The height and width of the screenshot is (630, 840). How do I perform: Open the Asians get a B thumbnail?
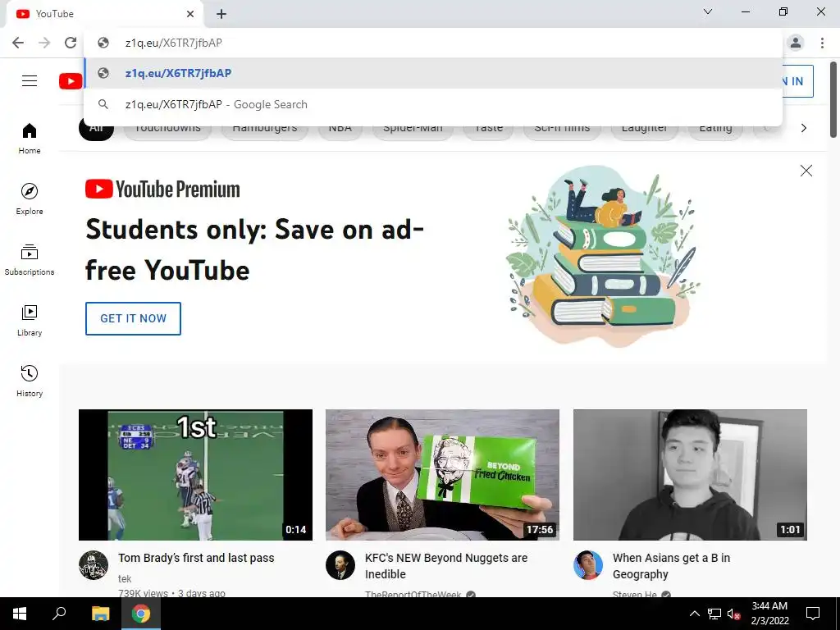tap(690, 475)
